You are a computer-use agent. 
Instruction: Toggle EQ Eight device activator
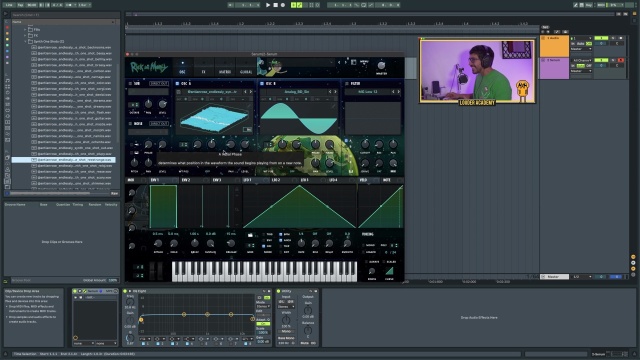[x=125, y=291]
